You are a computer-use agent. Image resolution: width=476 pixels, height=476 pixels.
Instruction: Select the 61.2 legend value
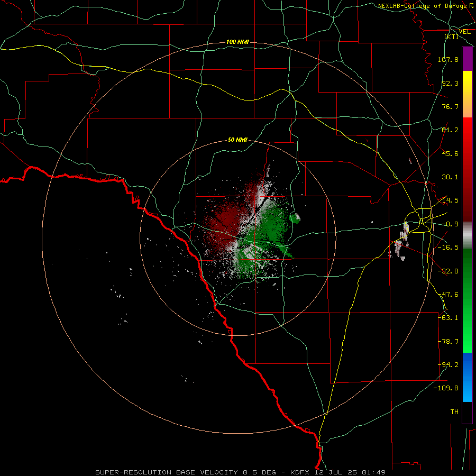tap(450, 130)
